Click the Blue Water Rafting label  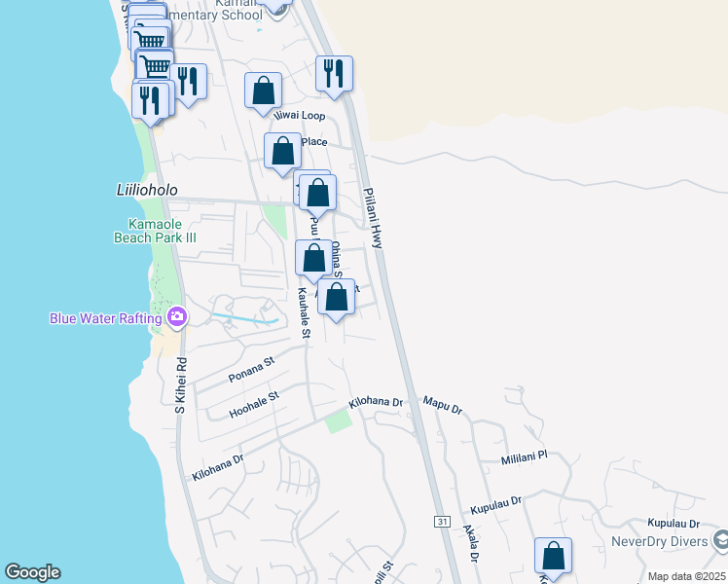click(x=106, y=318)
